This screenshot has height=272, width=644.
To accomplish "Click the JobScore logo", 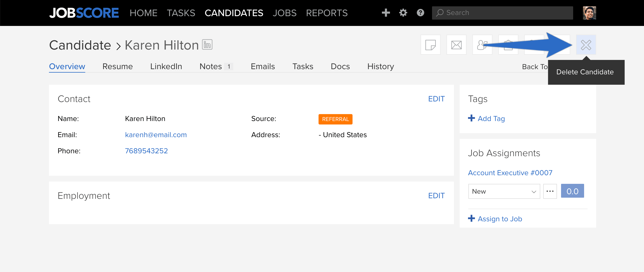I will tap(84, 13).
